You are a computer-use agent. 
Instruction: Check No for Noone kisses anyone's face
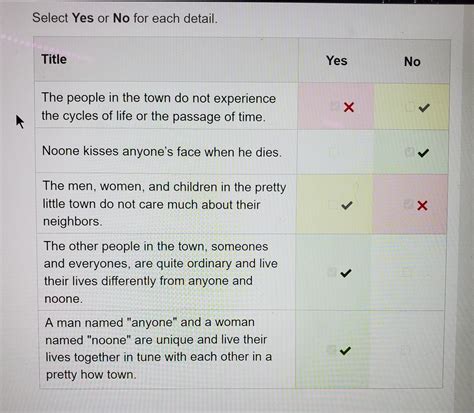click(409, 152)
